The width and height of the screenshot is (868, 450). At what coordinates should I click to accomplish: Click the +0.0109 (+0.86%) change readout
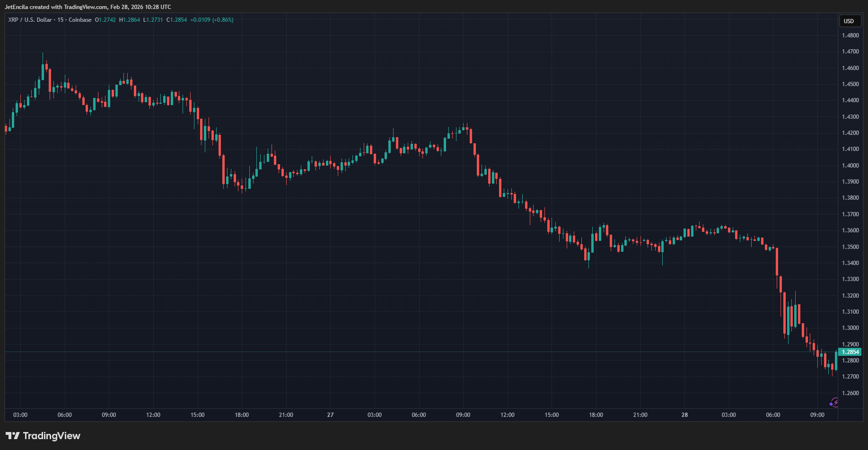coord(212,20)
